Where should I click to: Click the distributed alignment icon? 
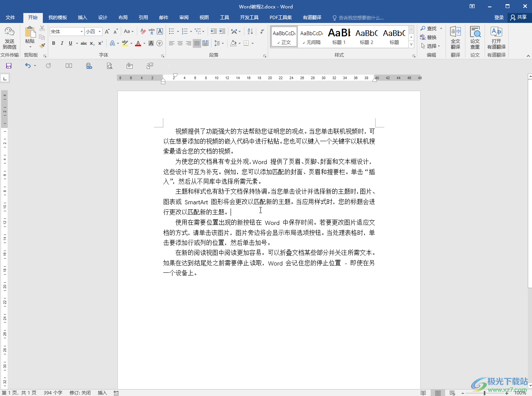[205, 43]
